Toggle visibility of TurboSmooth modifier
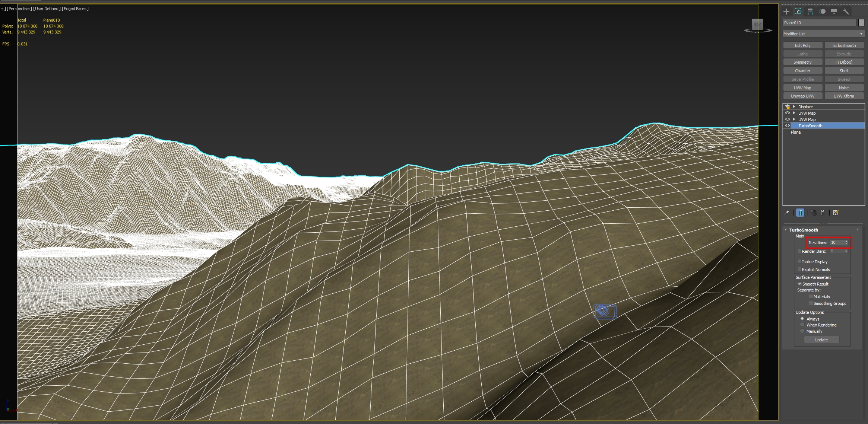 click(x=788, y=125)
